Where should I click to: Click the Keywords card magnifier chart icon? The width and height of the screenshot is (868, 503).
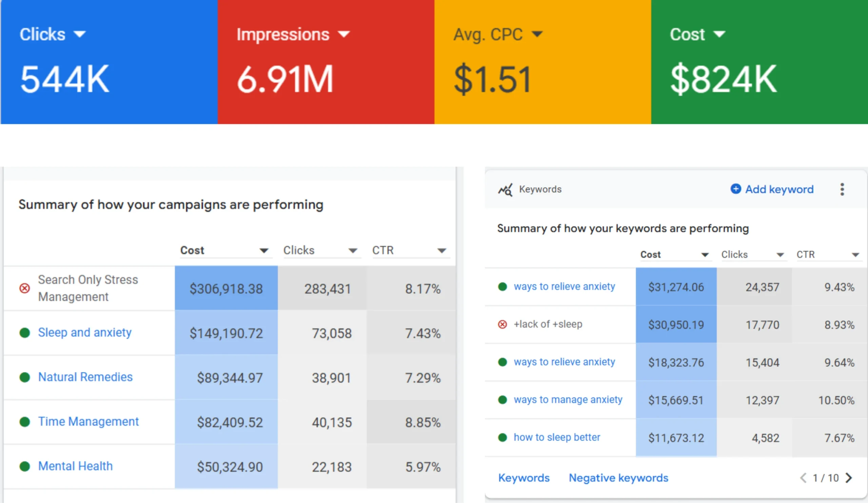[505, 190]
